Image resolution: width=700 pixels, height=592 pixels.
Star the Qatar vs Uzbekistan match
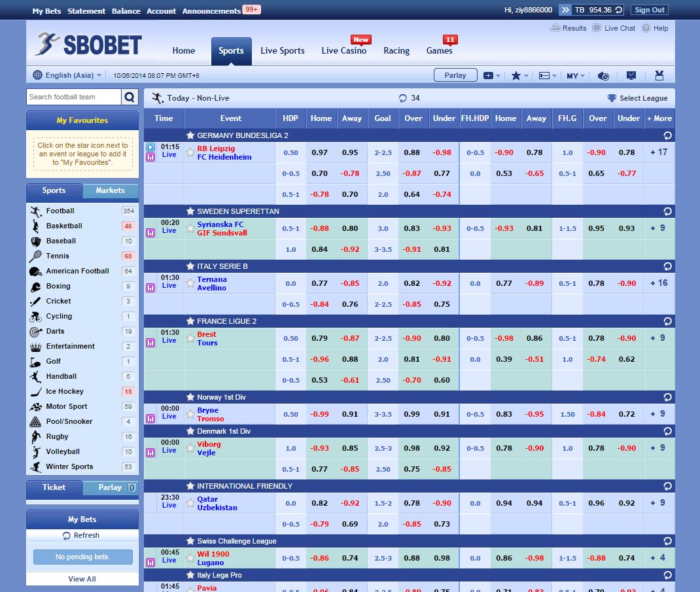[x=190, y=504]
